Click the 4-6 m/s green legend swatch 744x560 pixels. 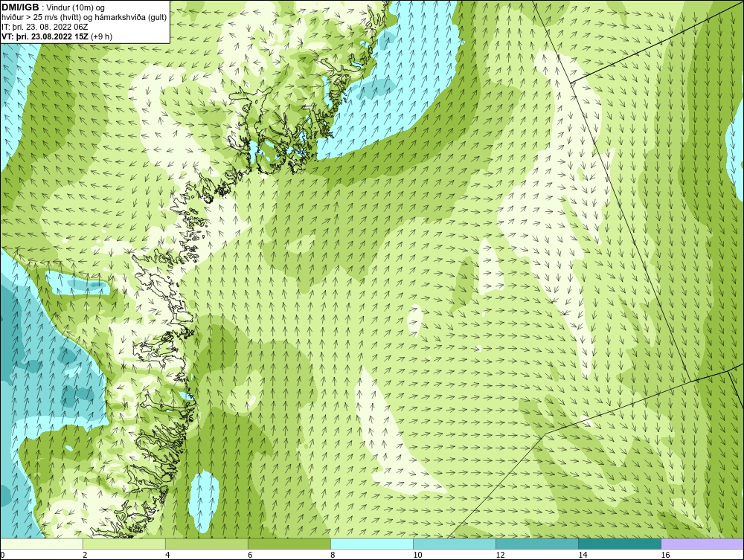tap(206, 544)
